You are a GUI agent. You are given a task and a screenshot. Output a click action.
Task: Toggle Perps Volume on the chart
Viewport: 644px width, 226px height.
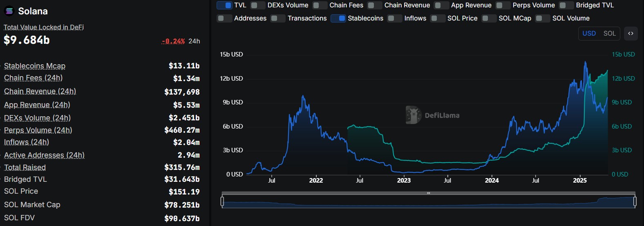tap(503, 5)
